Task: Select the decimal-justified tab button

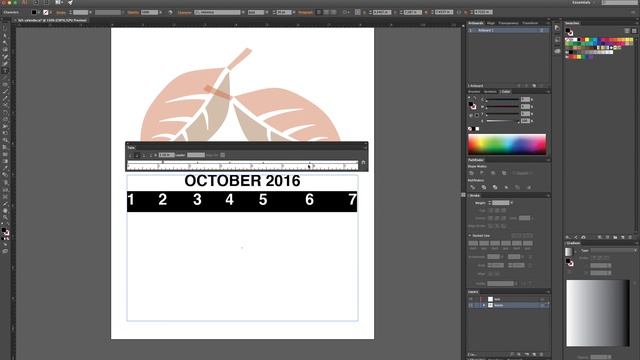Action: click(x=150, y=155)
